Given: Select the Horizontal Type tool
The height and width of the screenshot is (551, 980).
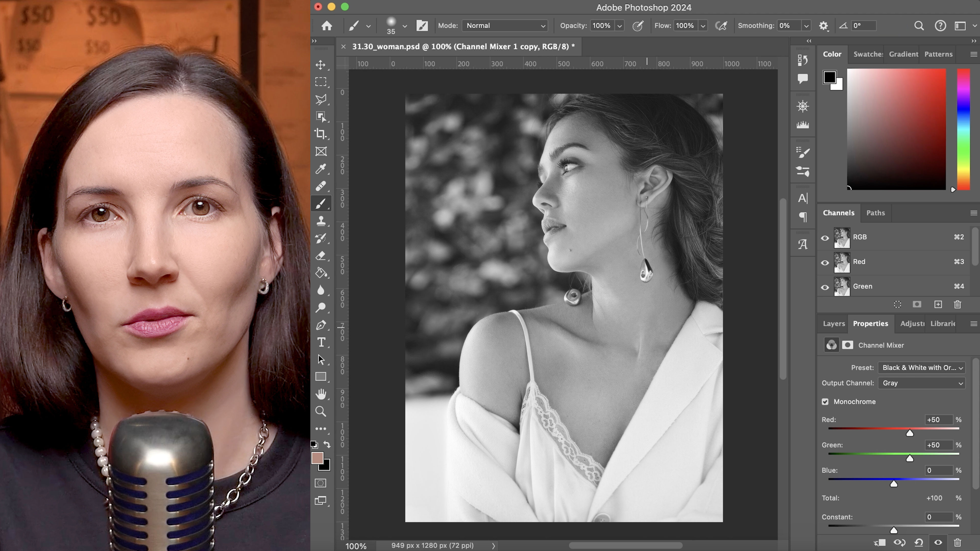Looking at the screenshot, I should pos(321,343).
